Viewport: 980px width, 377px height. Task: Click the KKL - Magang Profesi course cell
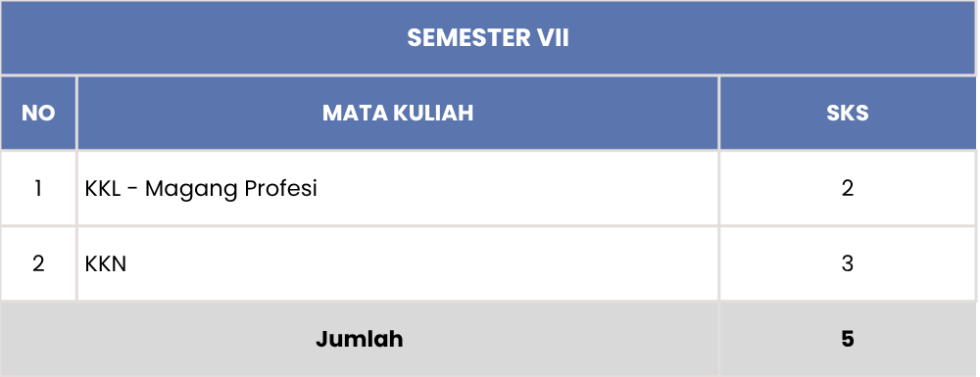pos(398,188)
